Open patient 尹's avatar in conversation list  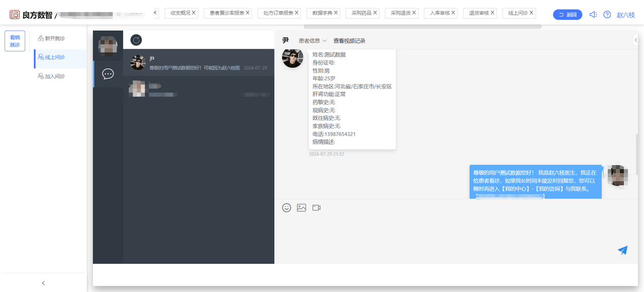point(138,62)
